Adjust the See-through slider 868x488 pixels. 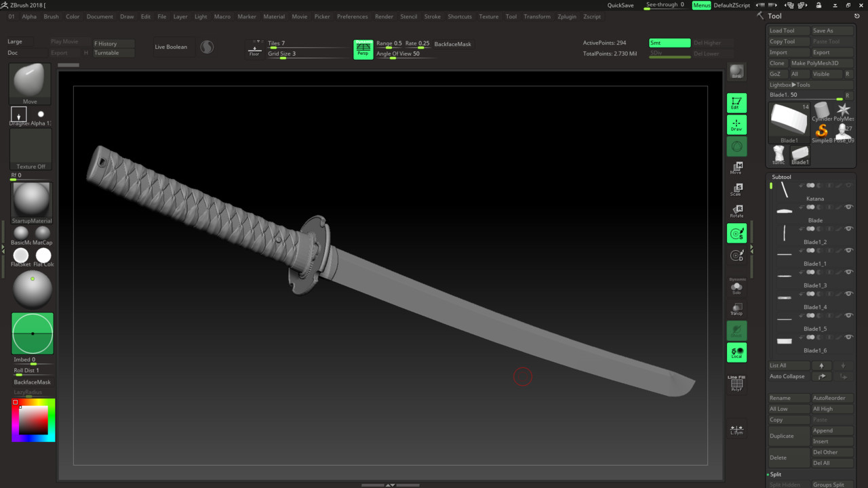click(x=665, y=5)
